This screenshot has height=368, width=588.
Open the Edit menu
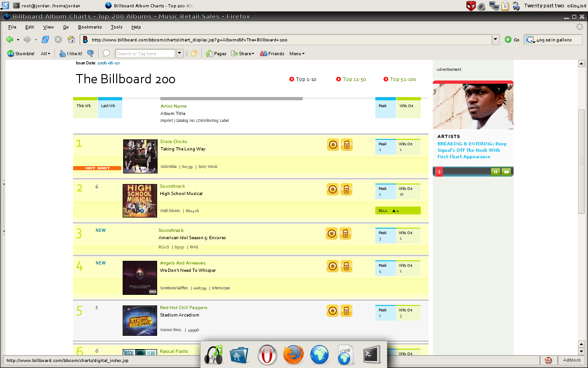pyautogui.click(x=30, y=27)
